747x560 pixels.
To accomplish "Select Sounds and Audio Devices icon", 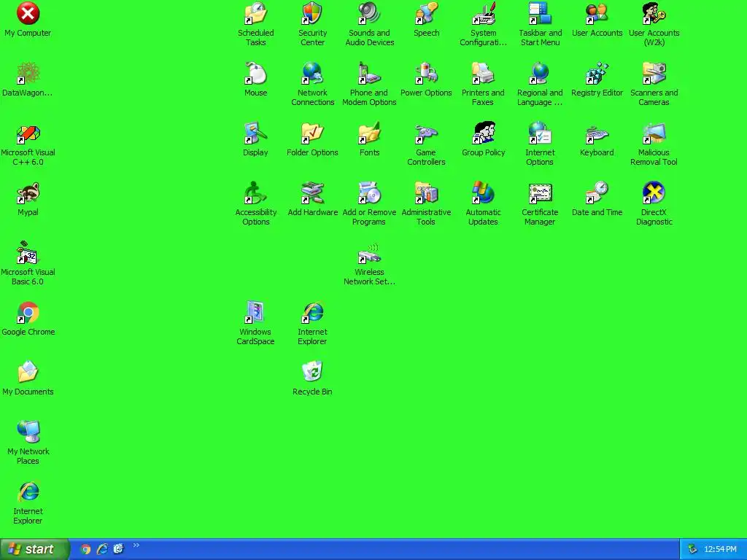I will (x=369, y=15).
